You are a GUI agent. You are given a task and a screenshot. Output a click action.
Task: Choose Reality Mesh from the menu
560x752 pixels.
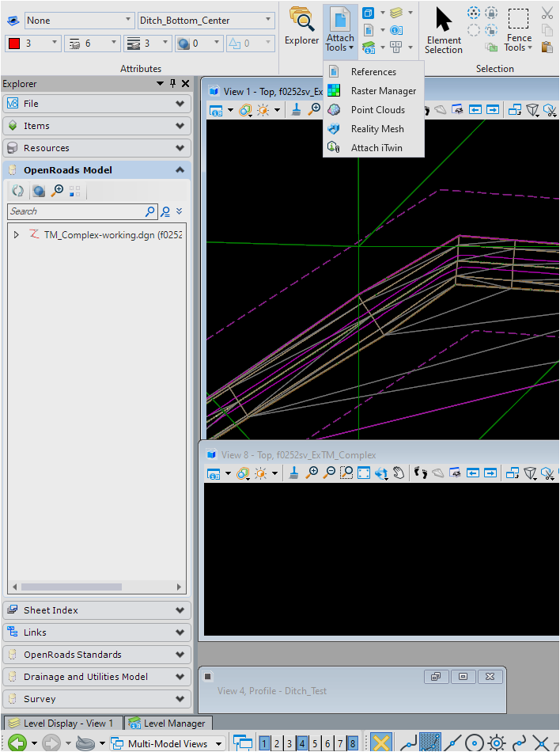373,129
